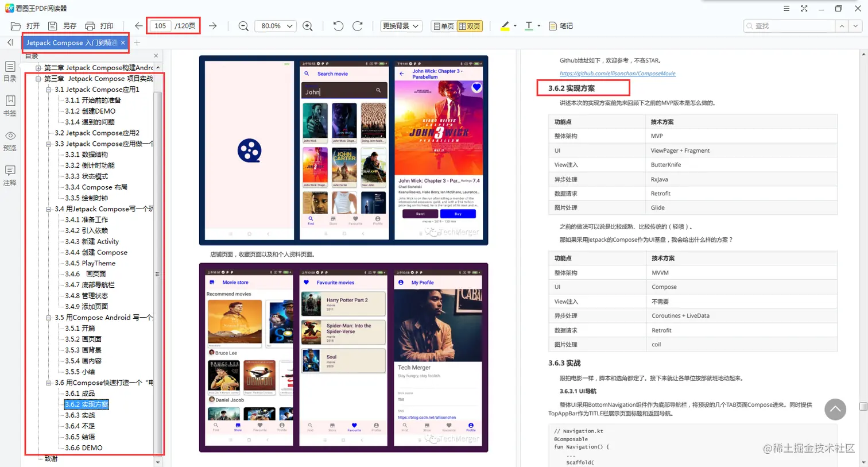Open outline entry 3.6.6 DEMO

(x=84, y=448)
